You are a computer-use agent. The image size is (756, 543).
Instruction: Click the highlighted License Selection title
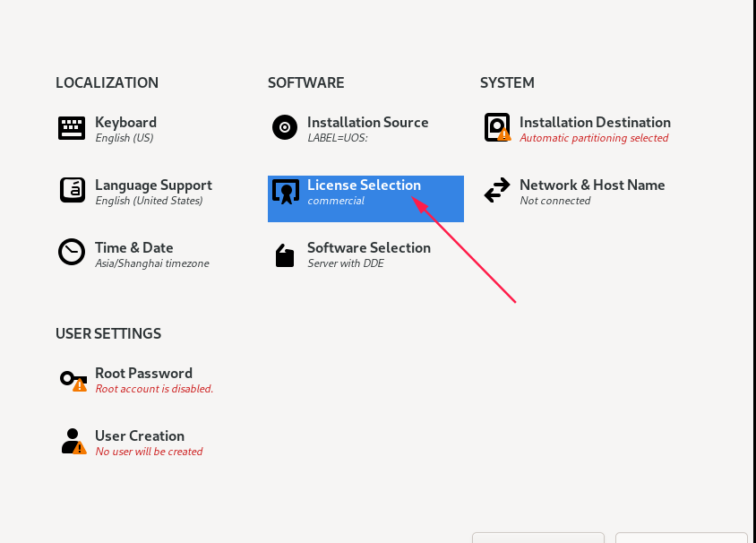click(364, 185)
